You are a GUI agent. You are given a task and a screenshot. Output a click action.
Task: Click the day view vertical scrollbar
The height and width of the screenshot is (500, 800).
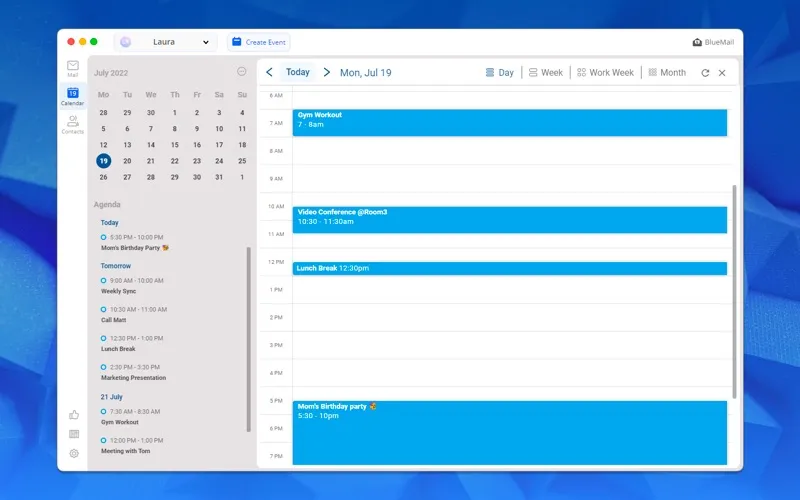(x=734, y=291)
